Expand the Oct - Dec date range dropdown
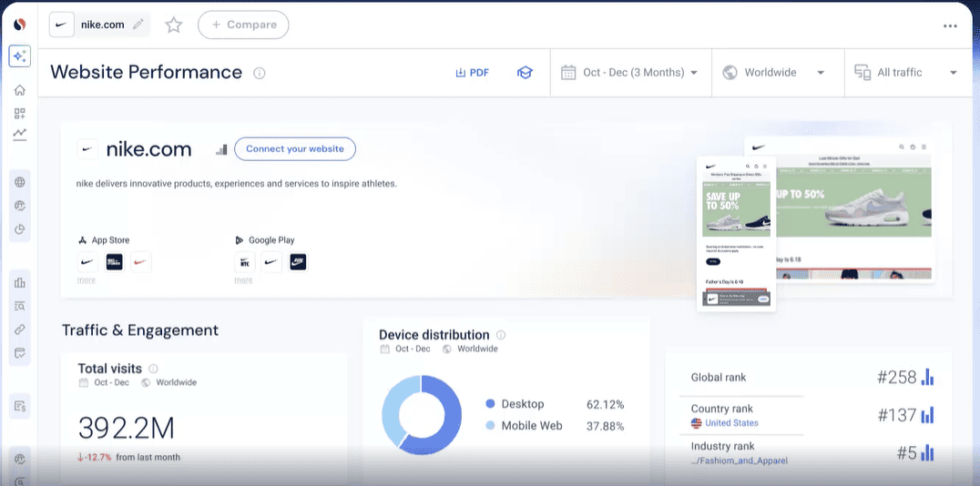The image size is (980, 486). (x=630, y=73)
